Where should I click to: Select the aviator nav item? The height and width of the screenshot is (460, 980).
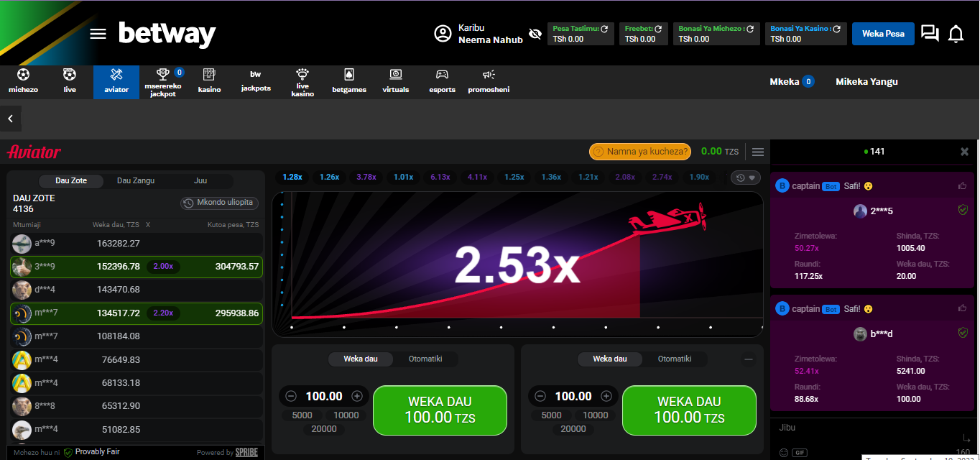point(116,82)
